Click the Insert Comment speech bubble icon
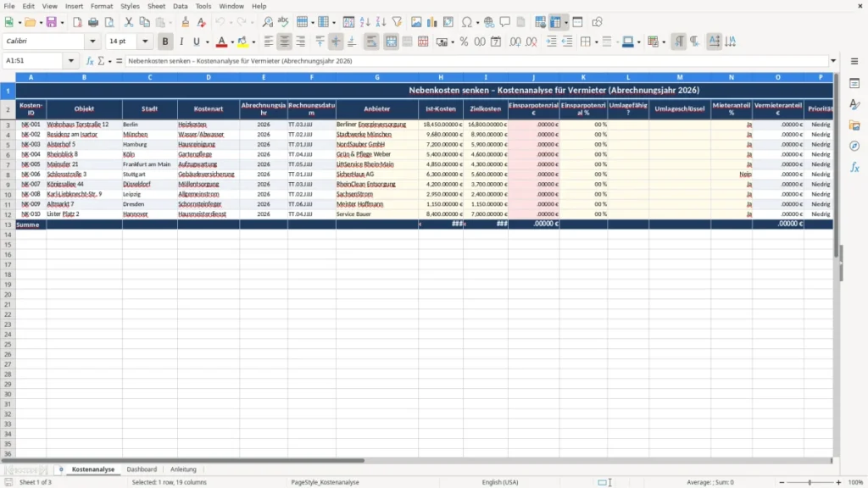This screenshot has width=868, height=488. 505,22
